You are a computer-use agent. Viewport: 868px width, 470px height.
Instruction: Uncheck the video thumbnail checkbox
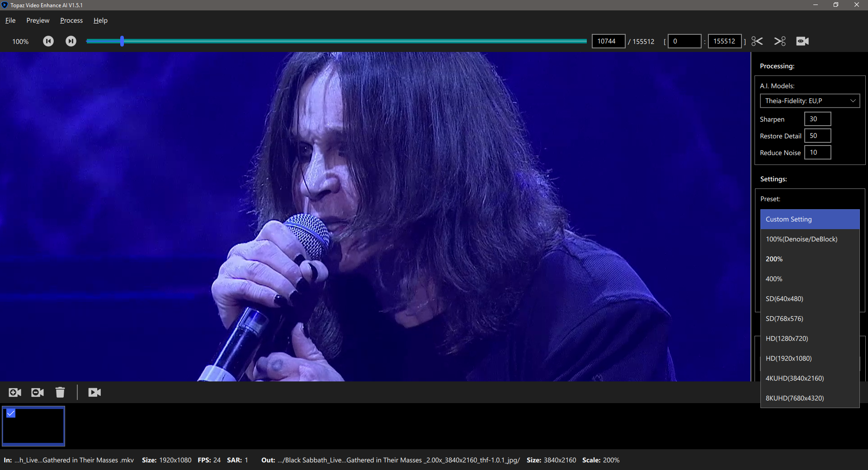[11, 413]
